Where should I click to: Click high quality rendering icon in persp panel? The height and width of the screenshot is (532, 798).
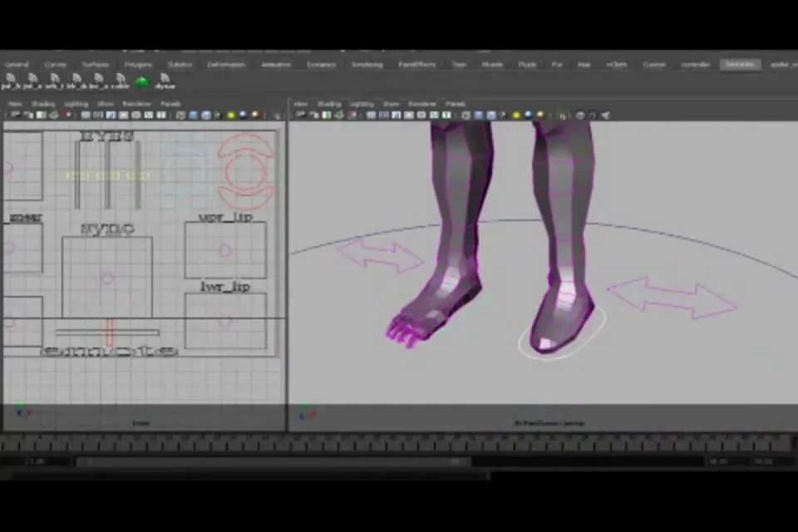pyautogui.click(x=541, y=116)
